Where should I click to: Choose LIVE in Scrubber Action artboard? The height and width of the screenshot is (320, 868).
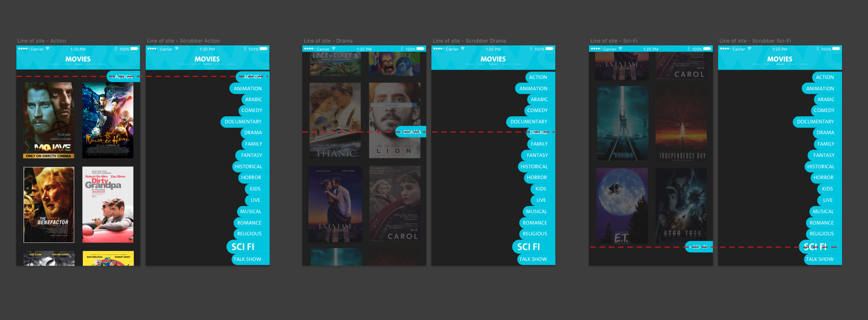click(257, 200)
